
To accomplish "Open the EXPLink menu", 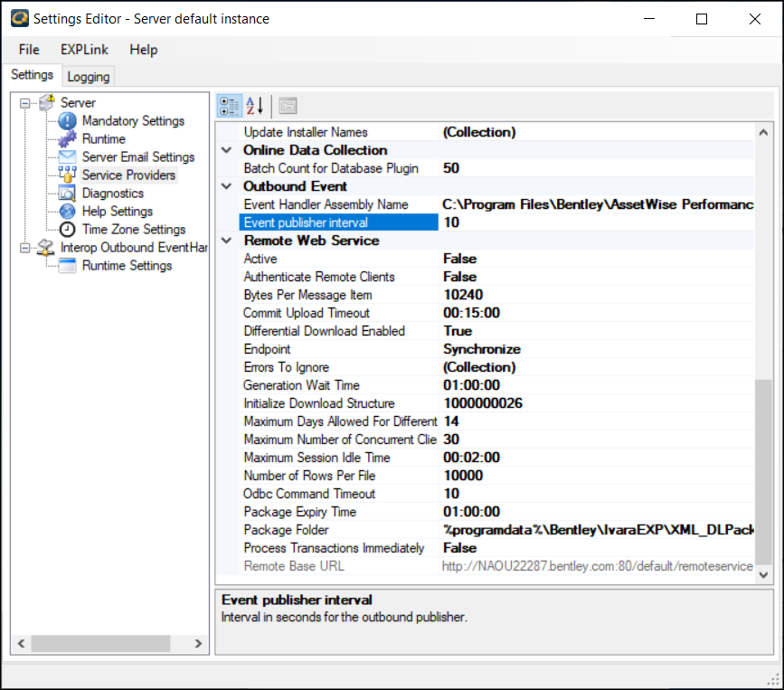I will 84,50.
